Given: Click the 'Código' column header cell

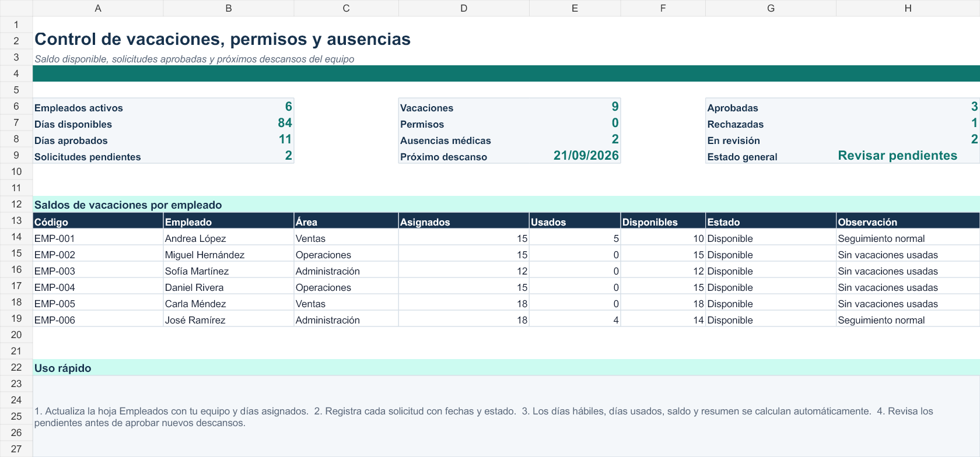Looking at the screenshot, I should (98, 220).
